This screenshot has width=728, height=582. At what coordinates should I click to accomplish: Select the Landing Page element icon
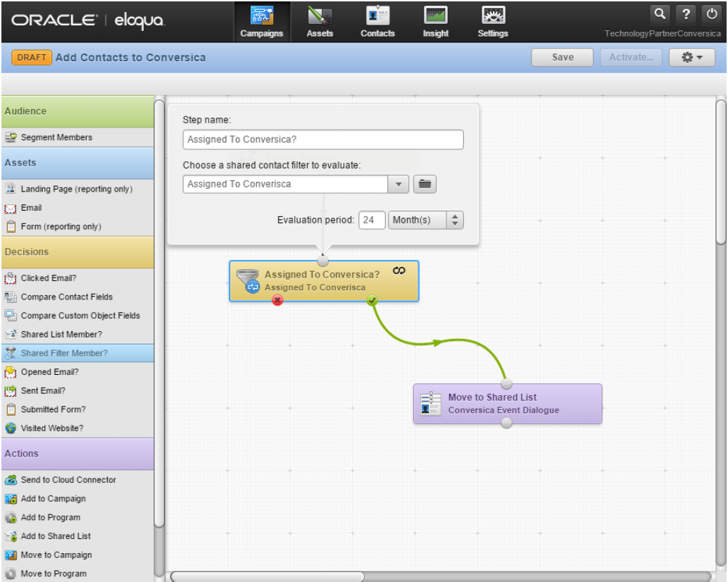[11, 189]
